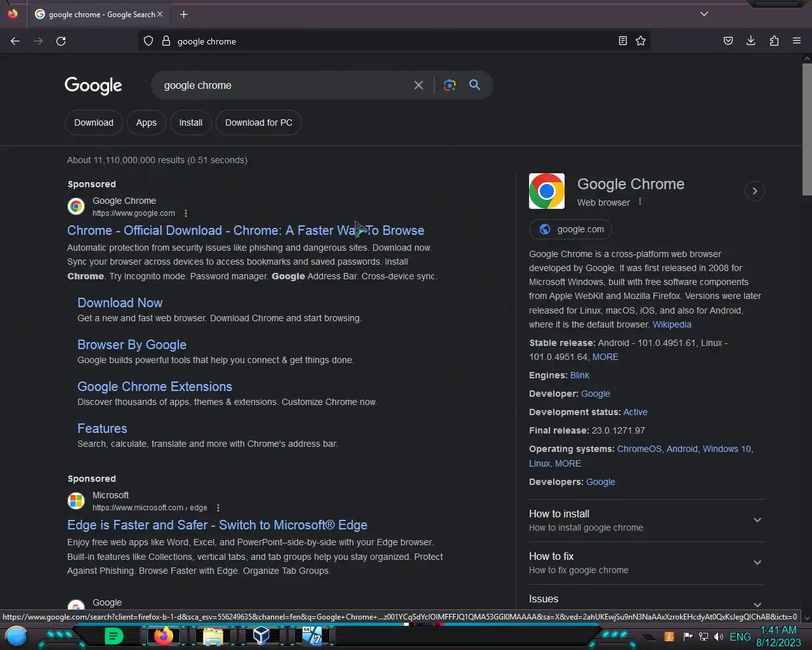Screen dimensions: 812x650
Task: Close the Google Search tab
Action: tap(160, 14)
